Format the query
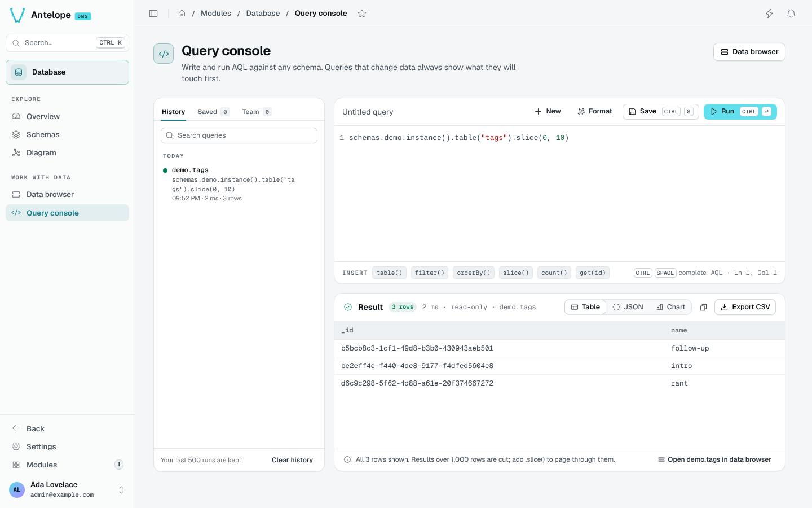 (595, 111)
